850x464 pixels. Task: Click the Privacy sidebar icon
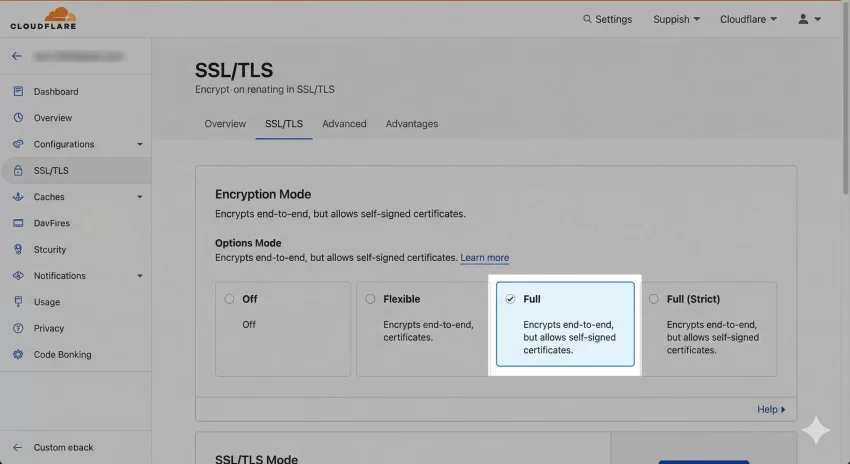coord(18,328)
